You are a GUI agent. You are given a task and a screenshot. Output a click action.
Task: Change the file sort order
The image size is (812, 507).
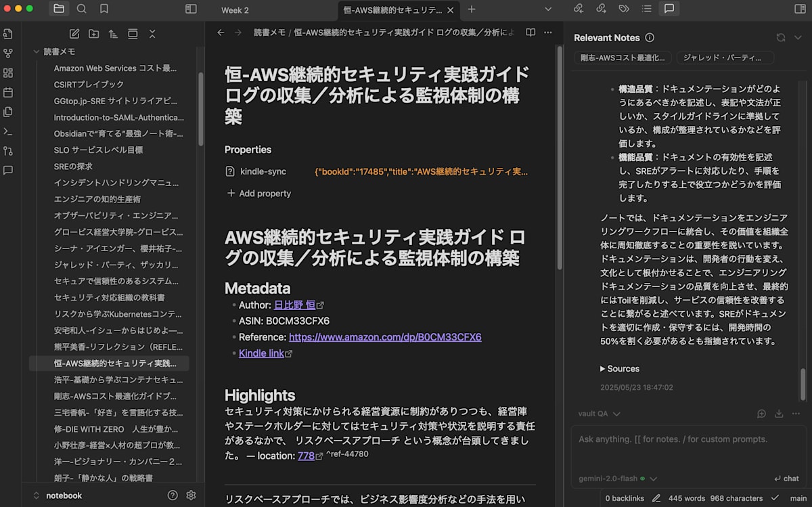[x=113, y=34]
